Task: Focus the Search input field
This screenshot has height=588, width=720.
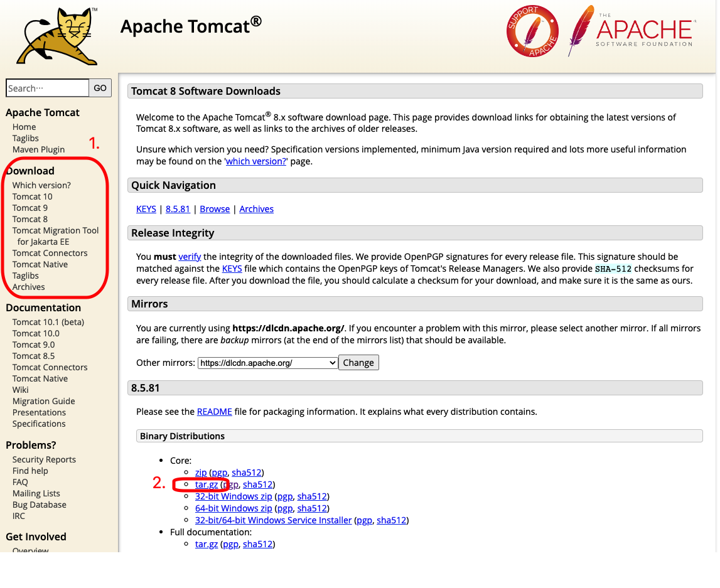Action: 47,88
